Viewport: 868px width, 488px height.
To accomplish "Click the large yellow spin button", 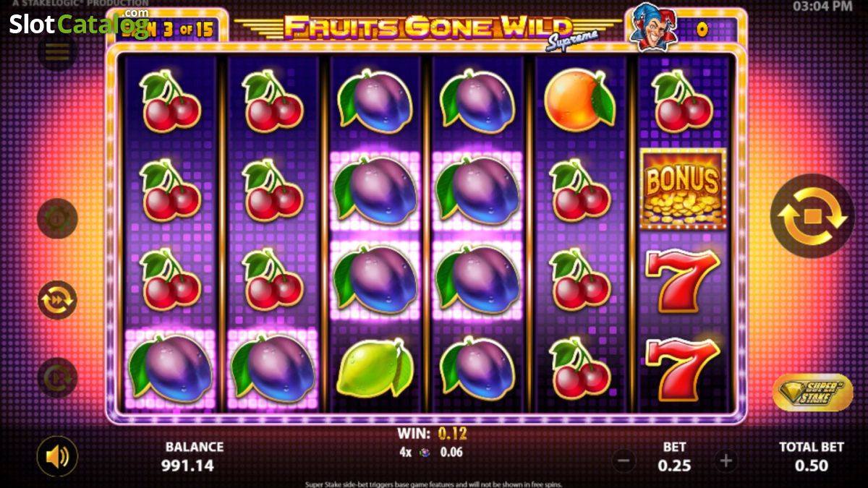I will [x=812, y=216].
